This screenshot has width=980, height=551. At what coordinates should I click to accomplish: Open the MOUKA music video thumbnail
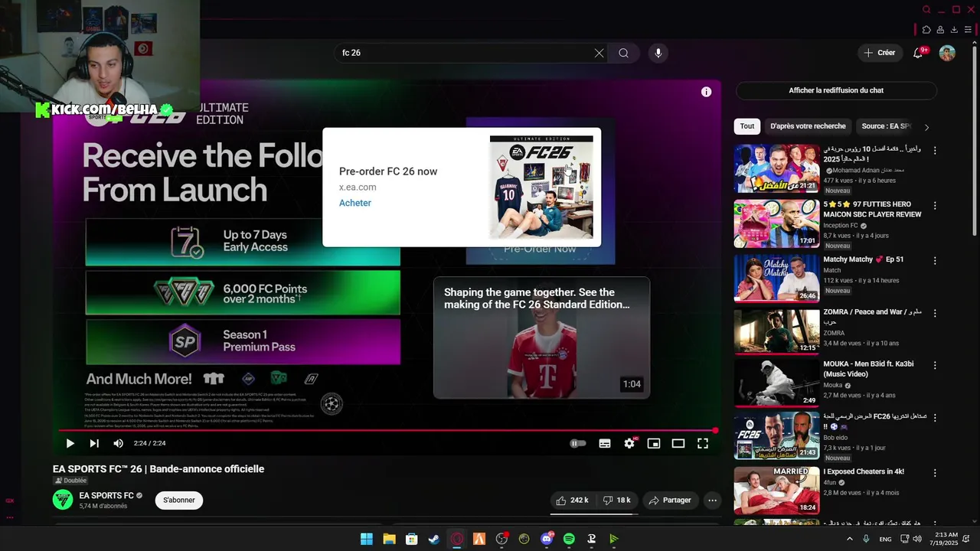click(776, 383)
